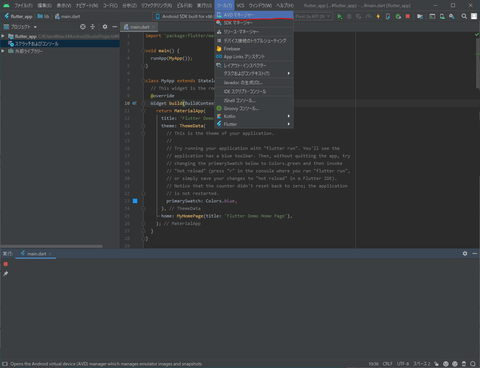
Task: Click the Collapse All icon in Project panel
Action: (x=93, y=27)
